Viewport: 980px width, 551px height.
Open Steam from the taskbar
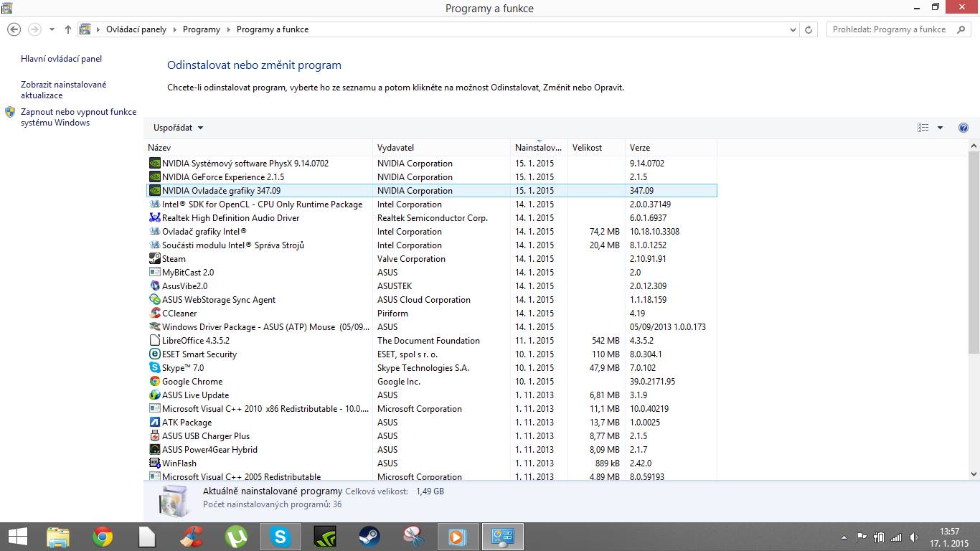coord(369,537)
